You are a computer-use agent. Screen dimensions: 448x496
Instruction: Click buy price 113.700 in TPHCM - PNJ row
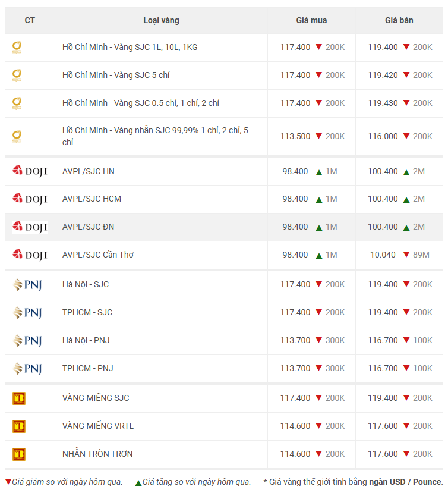[295, 368]
